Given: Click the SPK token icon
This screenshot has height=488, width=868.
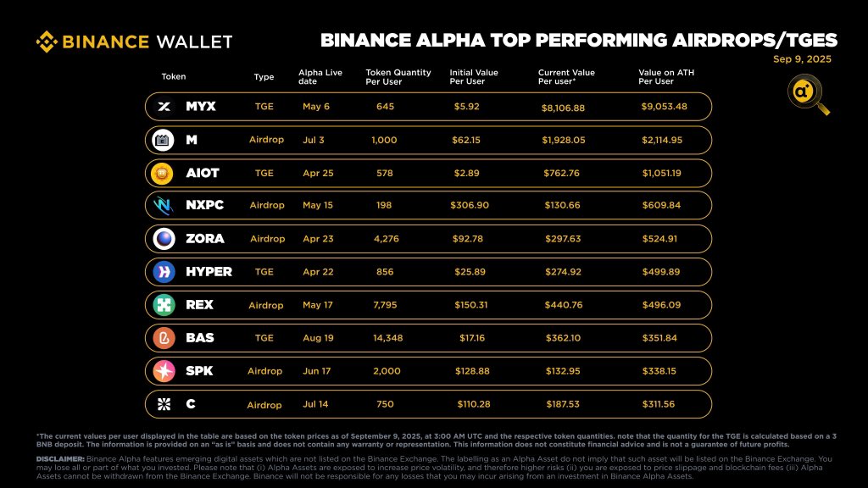Looking at the screenshot, I should [x=162, y=371].
